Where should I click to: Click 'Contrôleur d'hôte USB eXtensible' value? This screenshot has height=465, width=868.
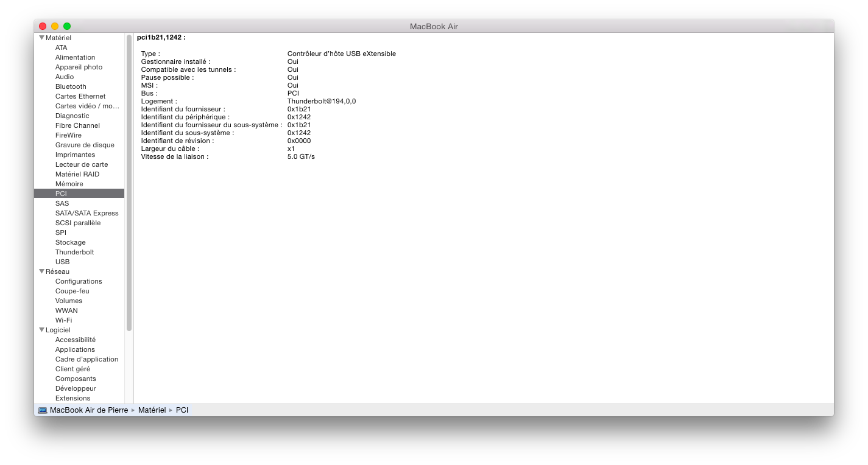coord(342,54)
